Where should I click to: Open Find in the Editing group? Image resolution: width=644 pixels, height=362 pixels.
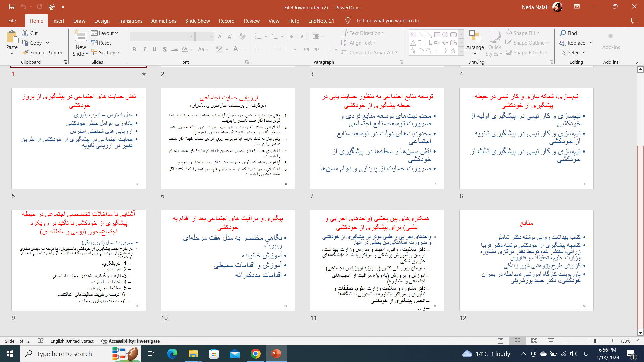point(569,33)
